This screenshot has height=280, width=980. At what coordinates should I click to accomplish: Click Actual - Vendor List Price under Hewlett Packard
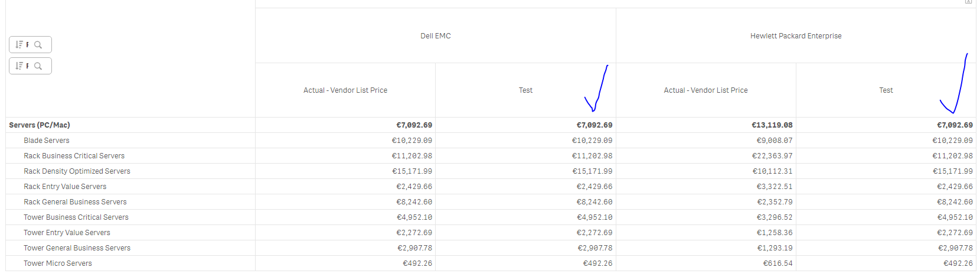(x=705, y=90)
